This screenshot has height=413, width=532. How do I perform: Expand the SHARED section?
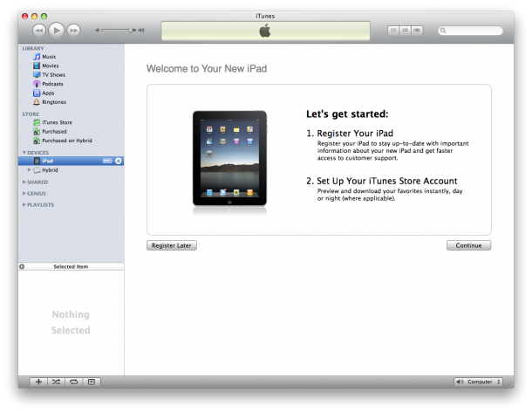(x=24, y=182)
